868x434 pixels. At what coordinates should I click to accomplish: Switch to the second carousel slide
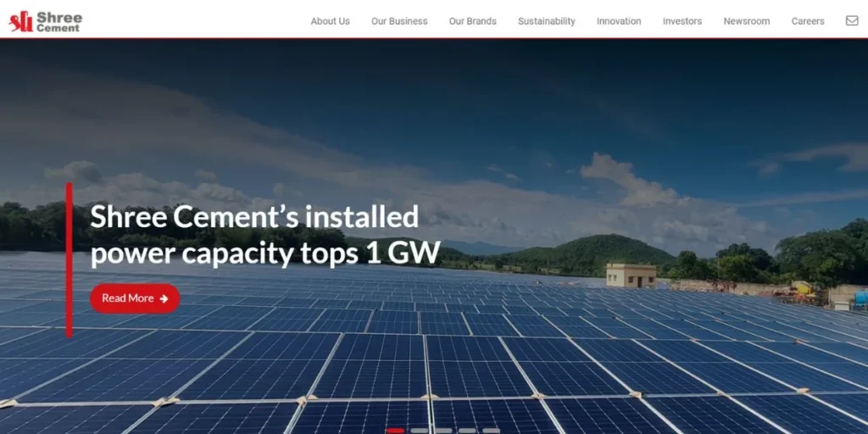[x=419, y=430]
